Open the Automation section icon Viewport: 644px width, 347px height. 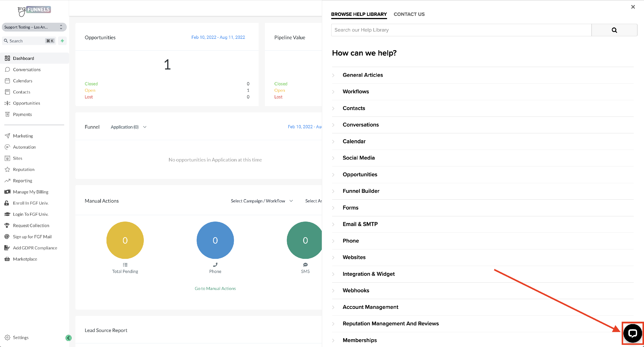pos(8,147)
